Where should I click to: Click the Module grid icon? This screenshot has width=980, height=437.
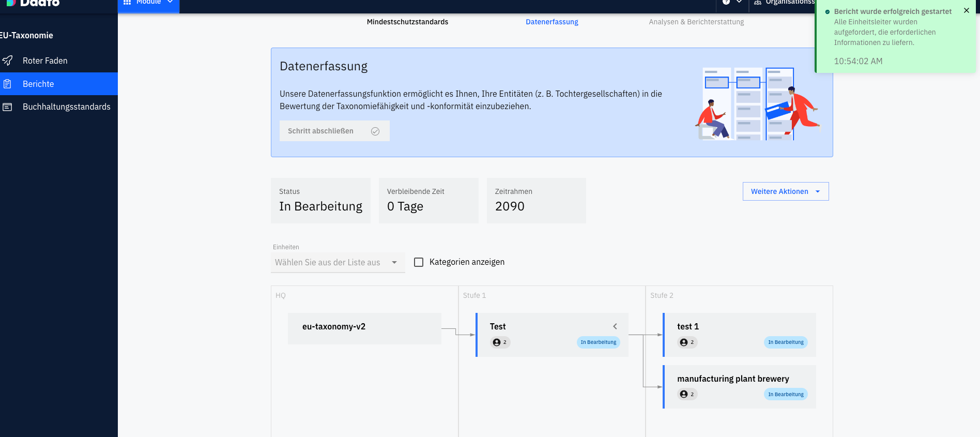[x=127, y=3]
